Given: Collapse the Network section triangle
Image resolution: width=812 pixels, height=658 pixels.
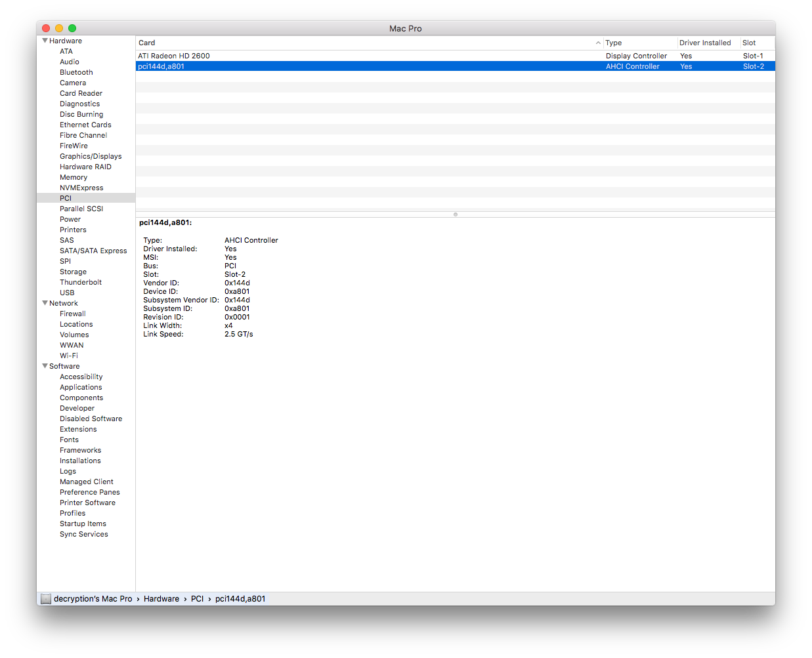Looking at the screenshot, I should click(x=45, y=303).
